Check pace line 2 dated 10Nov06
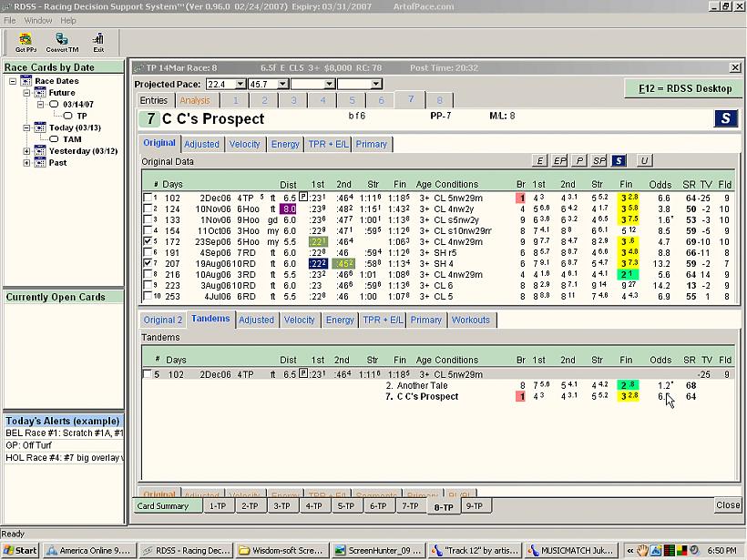The height and width of the screenshot is (560, 747). [148, 209]
